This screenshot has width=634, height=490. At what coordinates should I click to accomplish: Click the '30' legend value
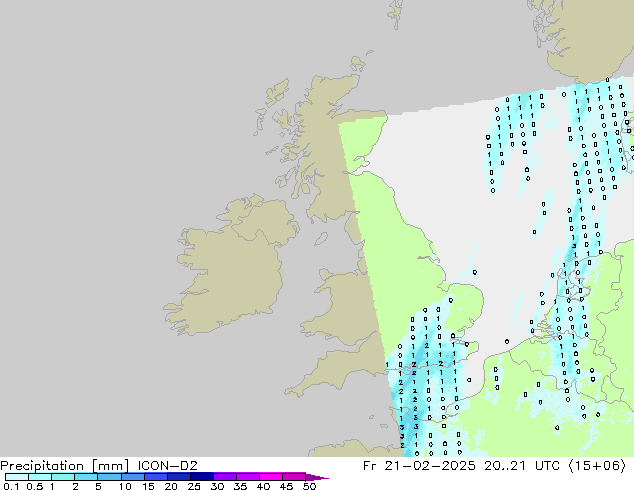click(217, 486)
